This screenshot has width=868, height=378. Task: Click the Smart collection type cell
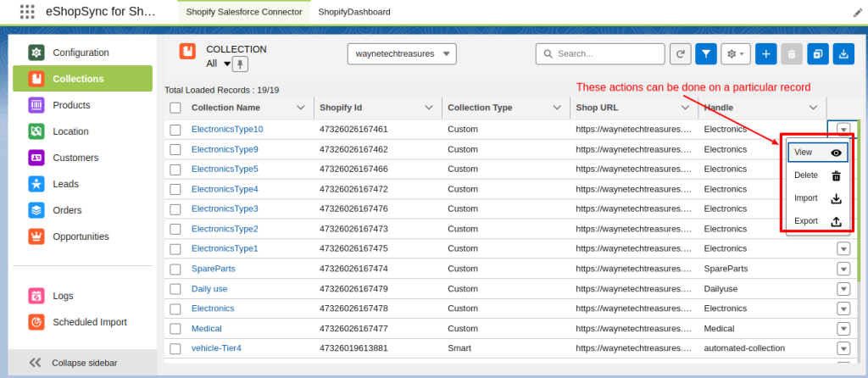point(459,348)
